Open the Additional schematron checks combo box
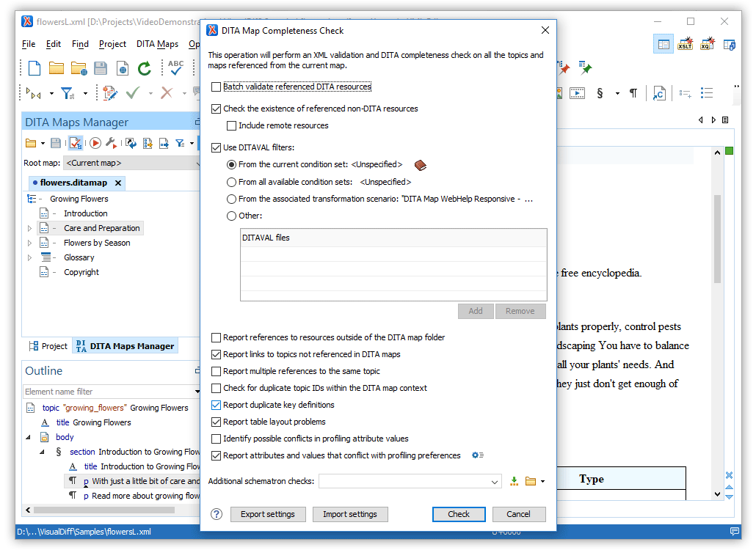The image size is (756, 550). point(410,481)
